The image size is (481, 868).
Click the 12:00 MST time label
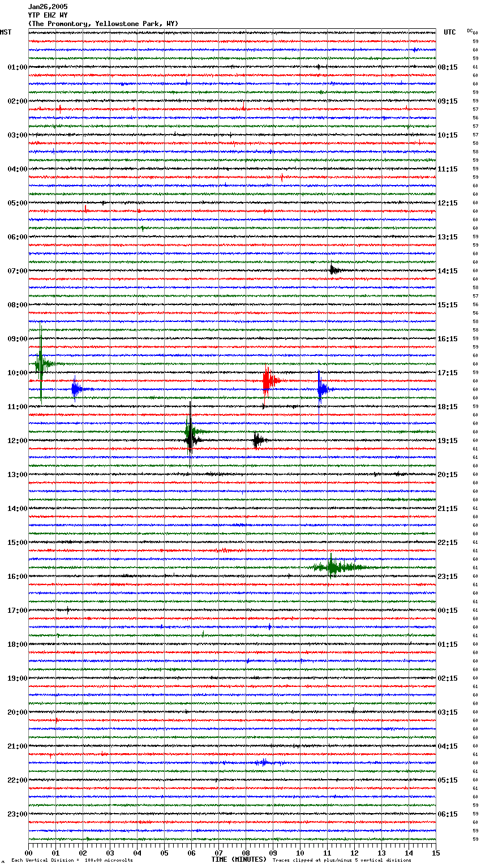18,441
